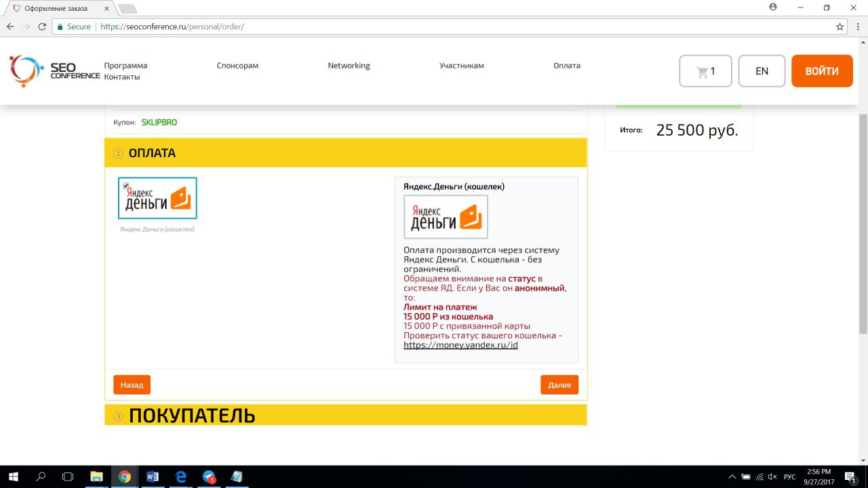Bookmark this page with the star
868x488 pixels.
840,26
